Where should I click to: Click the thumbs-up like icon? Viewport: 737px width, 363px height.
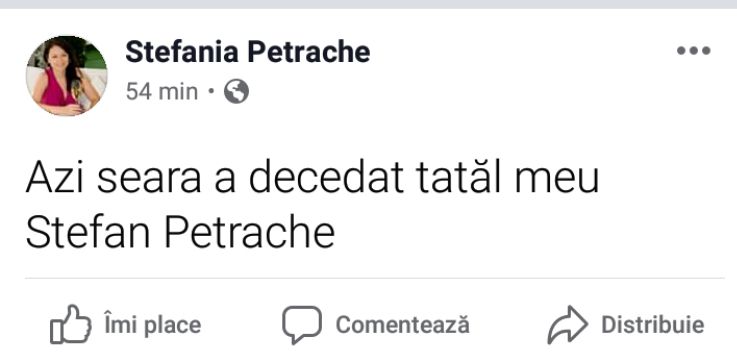pyautogui.click(x=71, y=324)
